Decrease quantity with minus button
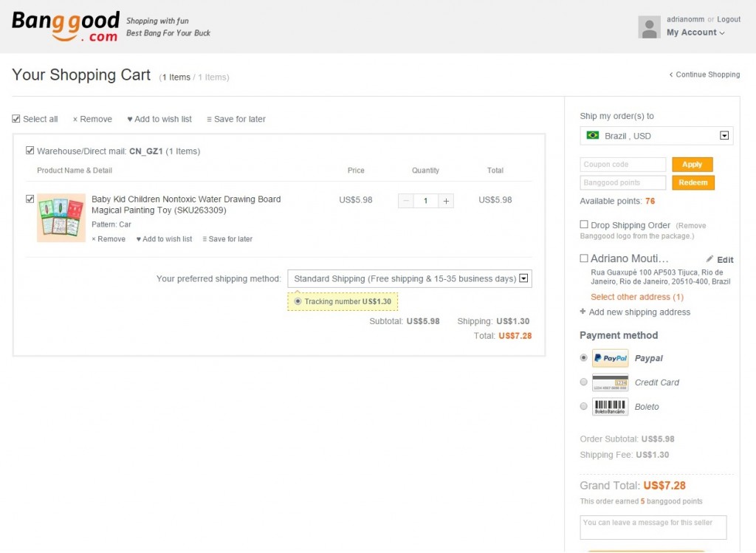This screenshot has height=553, width=756. tap(406, 201)
